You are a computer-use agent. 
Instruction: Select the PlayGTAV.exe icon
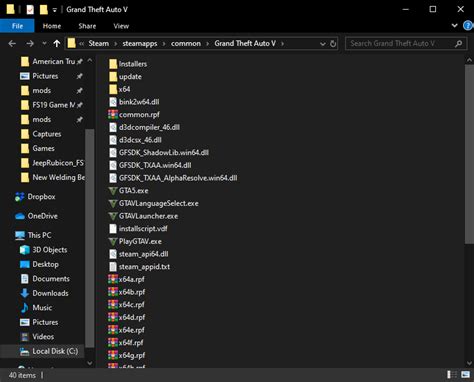point(113,241)
